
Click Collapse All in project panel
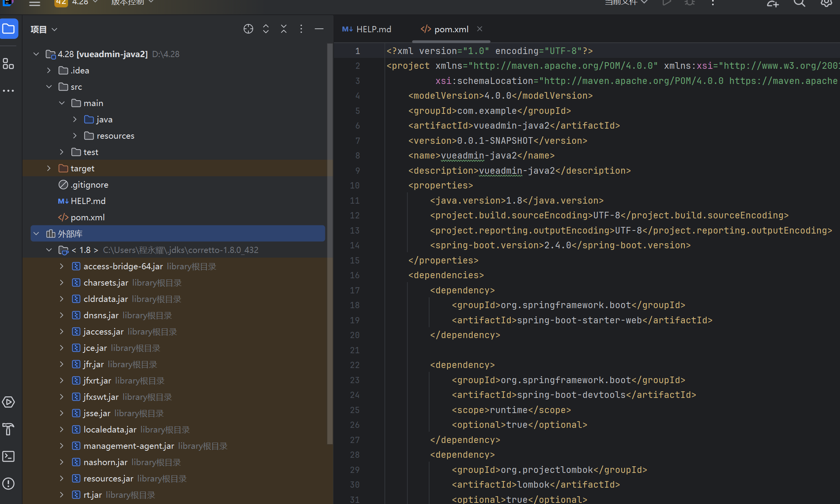pos(284,29)
